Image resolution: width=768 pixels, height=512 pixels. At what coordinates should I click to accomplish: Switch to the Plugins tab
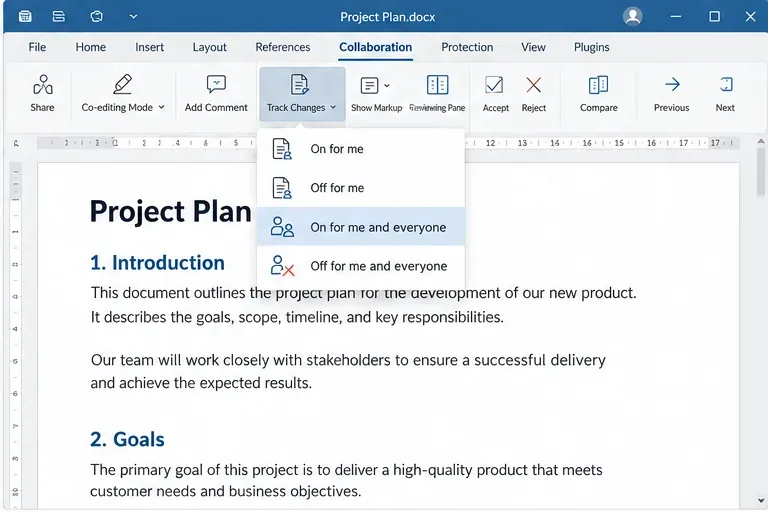[x=592, y=47]
